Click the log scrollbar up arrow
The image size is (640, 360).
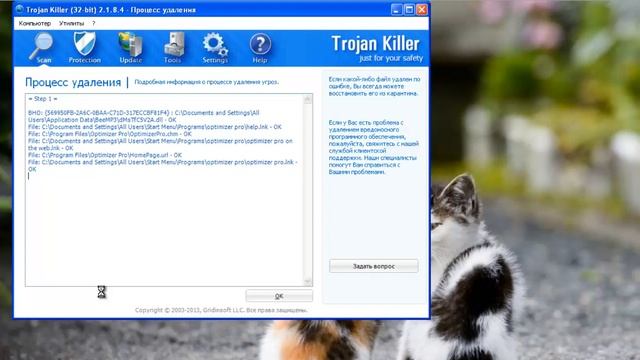308,99
